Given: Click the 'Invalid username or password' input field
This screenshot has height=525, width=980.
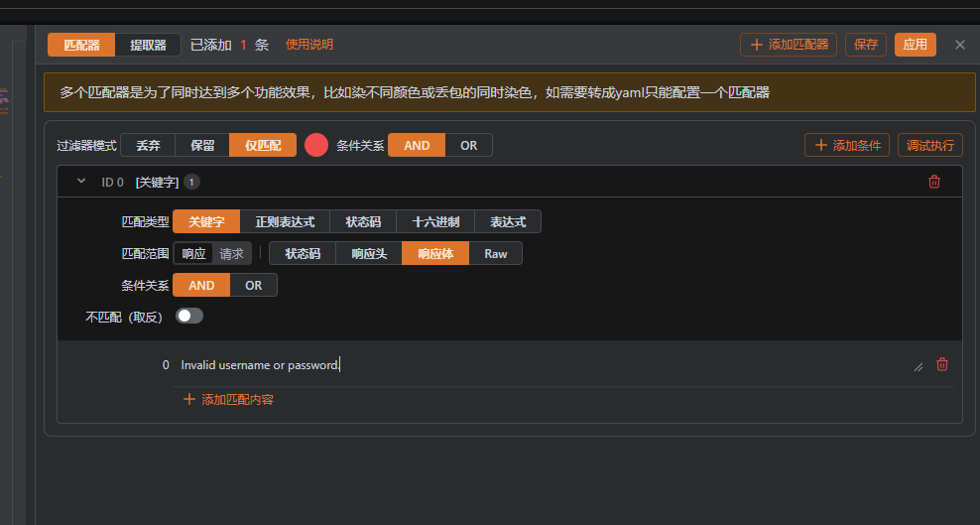Looking at the screenshot, I should [x=536, y=365].
